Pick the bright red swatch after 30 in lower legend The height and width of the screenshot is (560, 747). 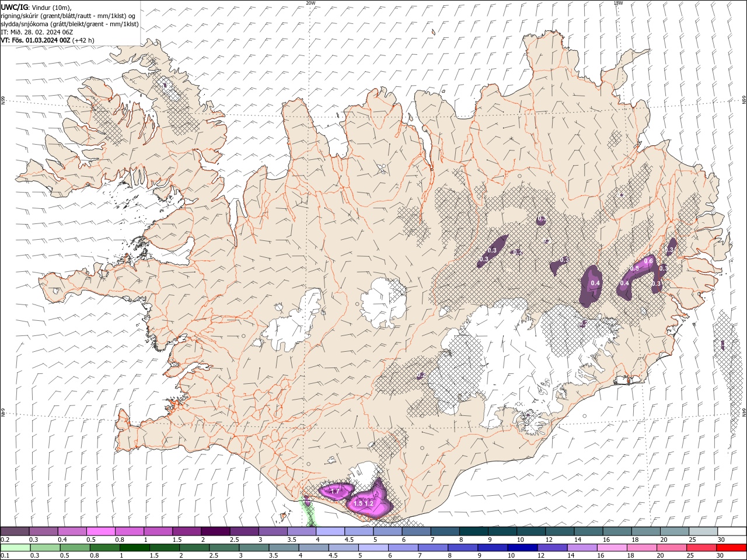coord(731,548)
